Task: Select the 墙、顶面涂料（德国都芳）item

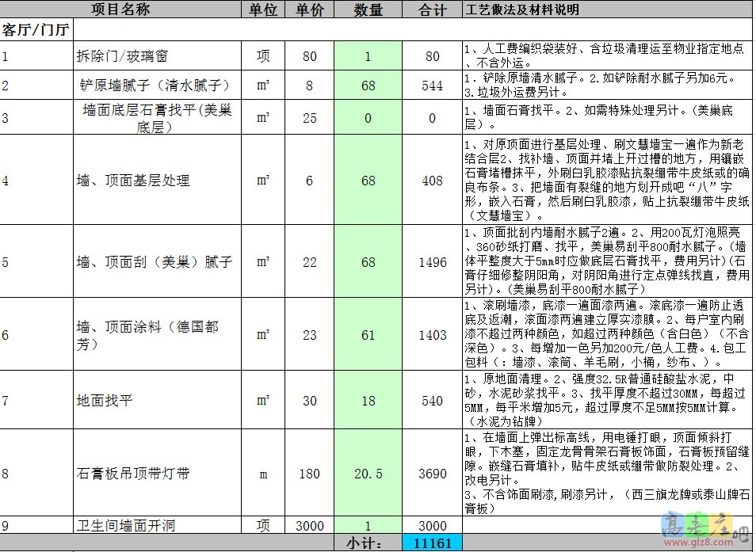Action: tap(158, 334)
